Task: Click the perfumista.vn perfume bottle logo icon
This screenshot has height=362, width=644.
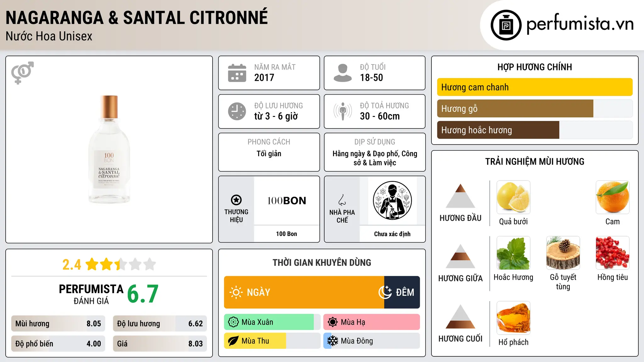Action: [506, 25]
